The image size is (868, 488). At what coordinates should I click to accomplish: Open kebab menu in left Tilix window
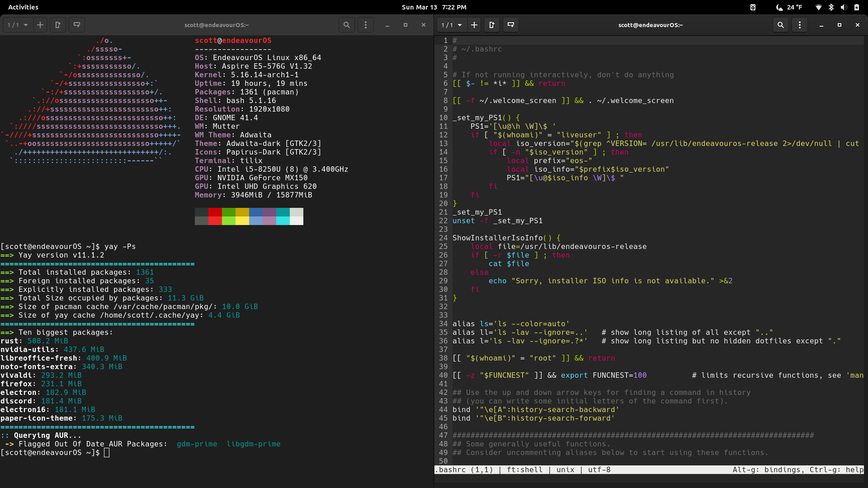click(x=366, y=25)
